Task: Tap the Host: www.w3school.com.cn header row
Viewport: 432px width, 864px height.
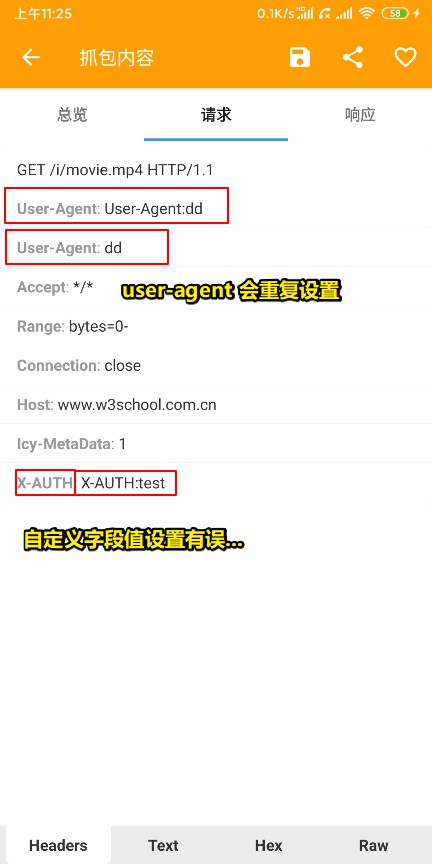Action: 216,405
